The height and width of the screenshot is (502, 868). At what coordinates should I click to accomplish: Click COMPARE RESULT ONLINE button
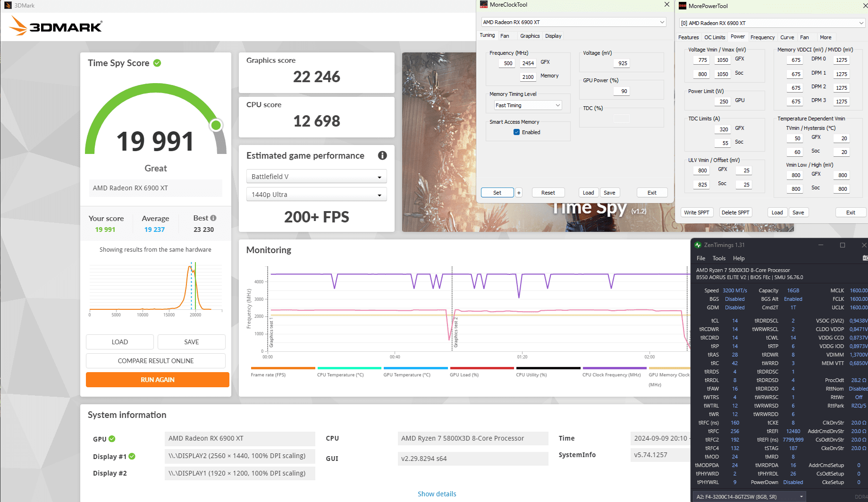point(156,361)
